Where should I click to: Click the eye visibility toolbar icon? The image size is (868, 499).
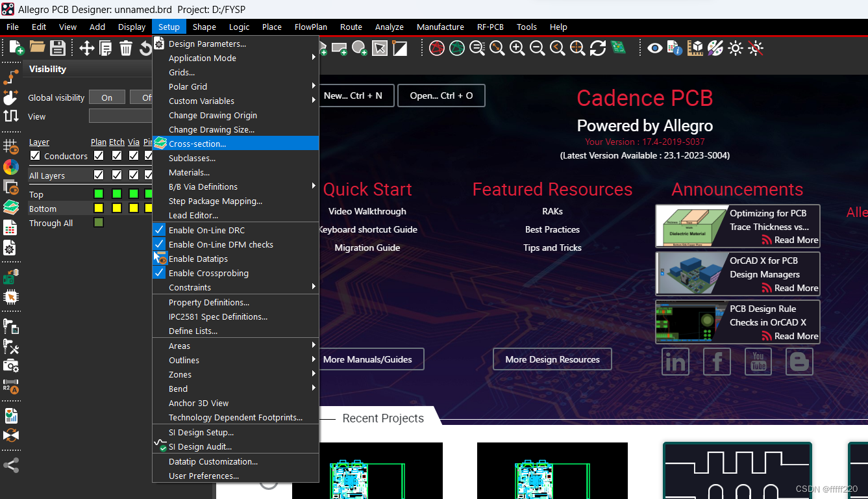(654, 48)
